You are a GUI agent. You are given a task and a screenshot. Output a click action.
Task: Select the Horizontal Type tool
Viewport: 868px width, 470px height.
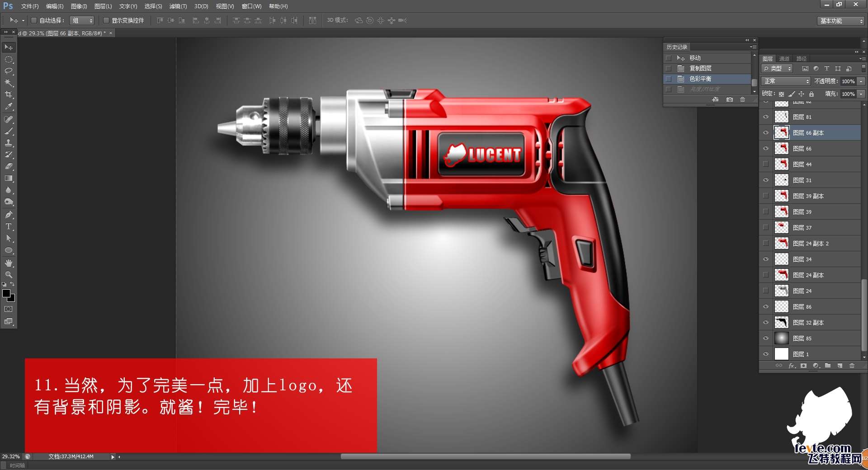9,226
